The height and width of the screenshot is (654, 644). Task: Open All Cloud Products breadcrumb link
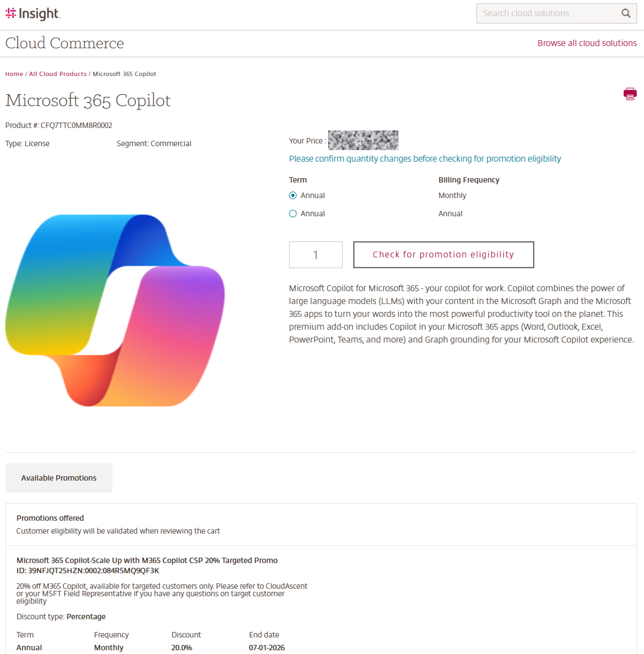coord(58,74)
